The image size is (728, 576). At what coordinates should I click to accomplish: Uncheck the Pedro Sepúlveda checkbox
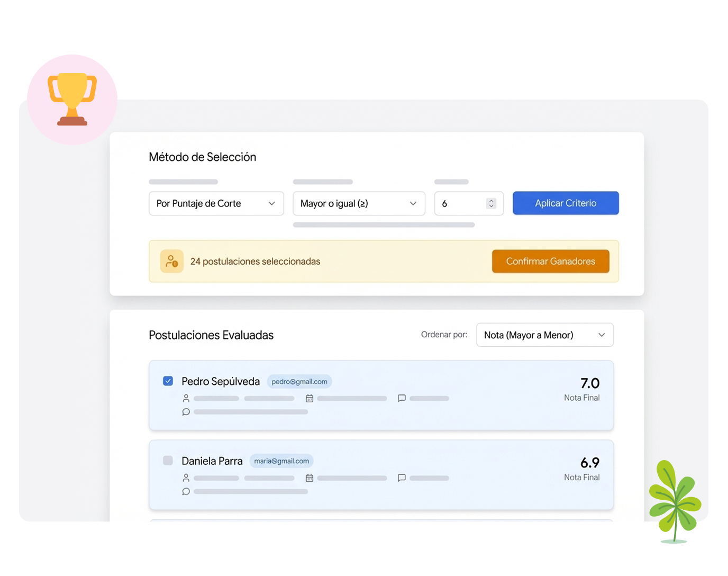pos(168,381)
